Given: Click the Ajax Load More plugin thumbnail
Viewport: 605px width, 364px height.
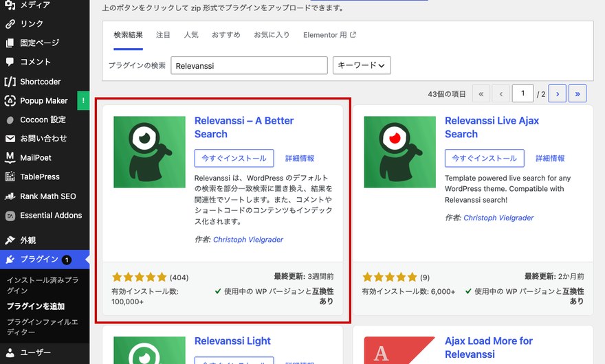Looking at the screenshot, I should coord(399,350).
